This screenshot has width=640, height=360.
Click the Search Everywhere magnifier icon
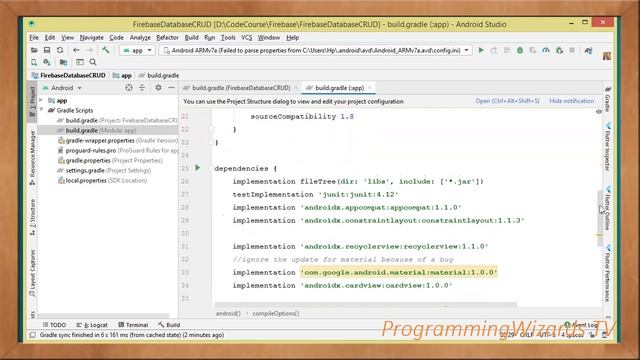(93, 62)
